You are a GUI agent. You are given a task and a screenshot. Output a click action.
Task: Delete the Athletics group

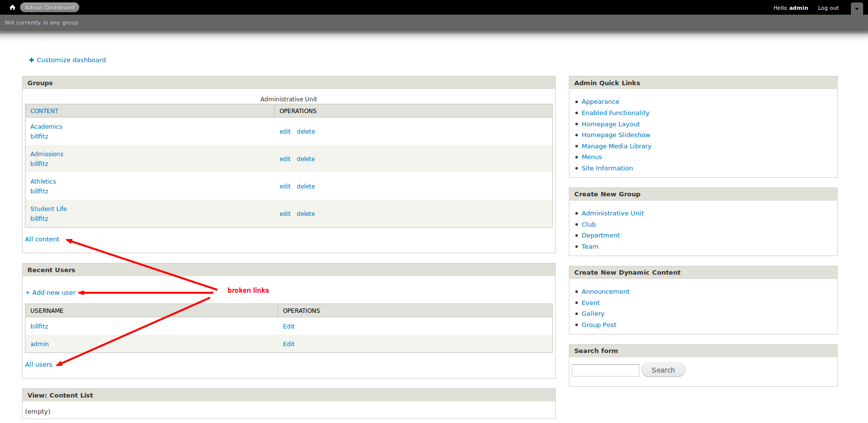[305, 186]
